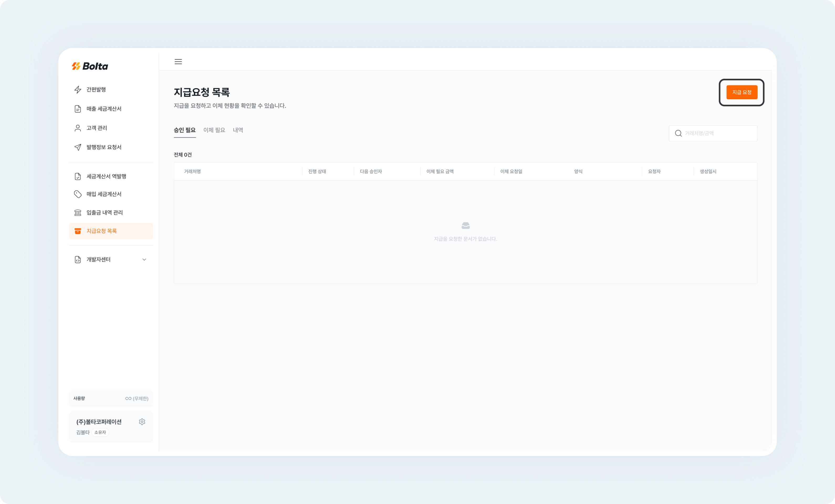Click the orange 지급 요청 button
835x504 pixels.
(742, 92)
